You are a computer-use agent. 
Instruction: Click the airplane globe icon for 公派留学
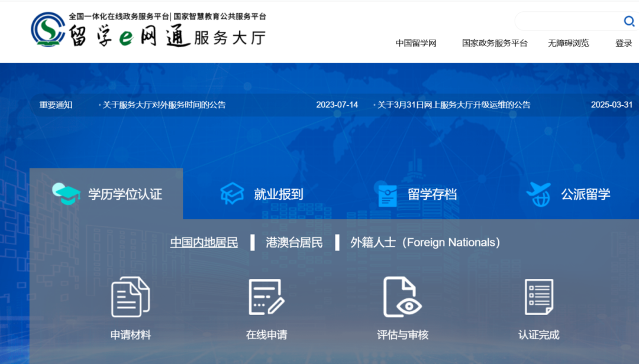pyautogui.click(x=538, y=194)
